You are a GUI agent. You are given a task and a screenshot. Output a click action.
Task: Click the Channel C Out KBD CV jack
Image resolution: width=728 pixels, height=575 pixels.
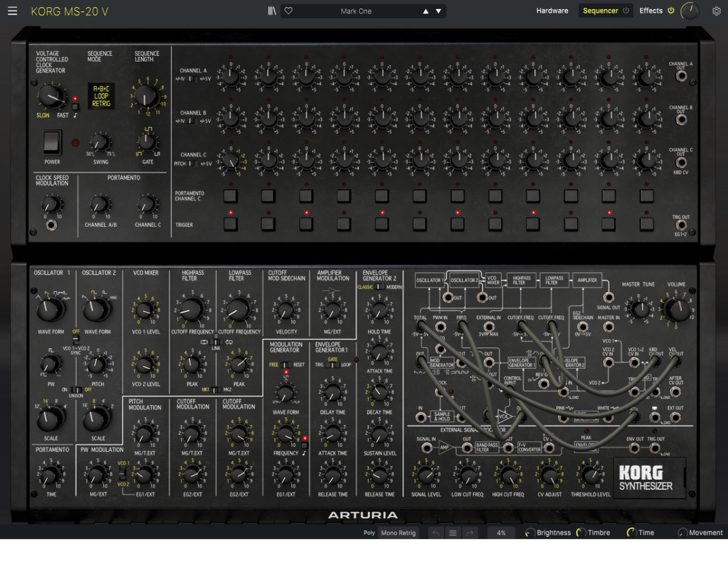(x=681, y=162)
